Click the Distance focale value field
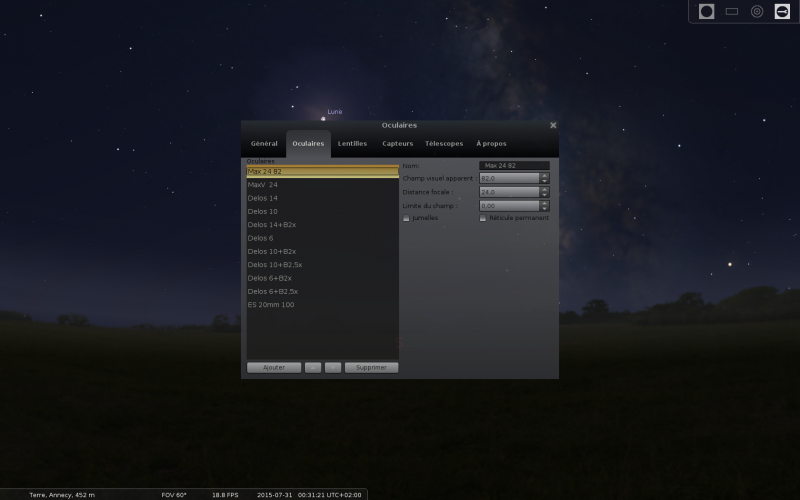Screen dimensions: 800x500 pos(509,192)
